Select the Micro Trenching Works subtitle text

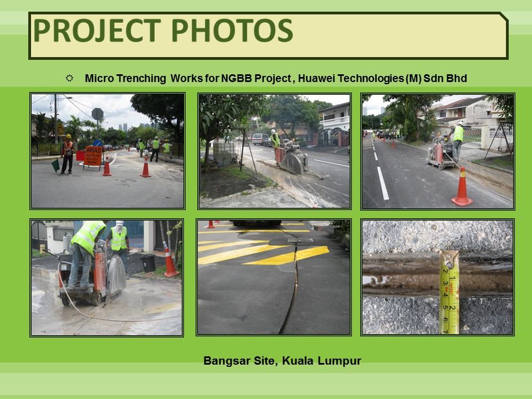tap(275, 78)
